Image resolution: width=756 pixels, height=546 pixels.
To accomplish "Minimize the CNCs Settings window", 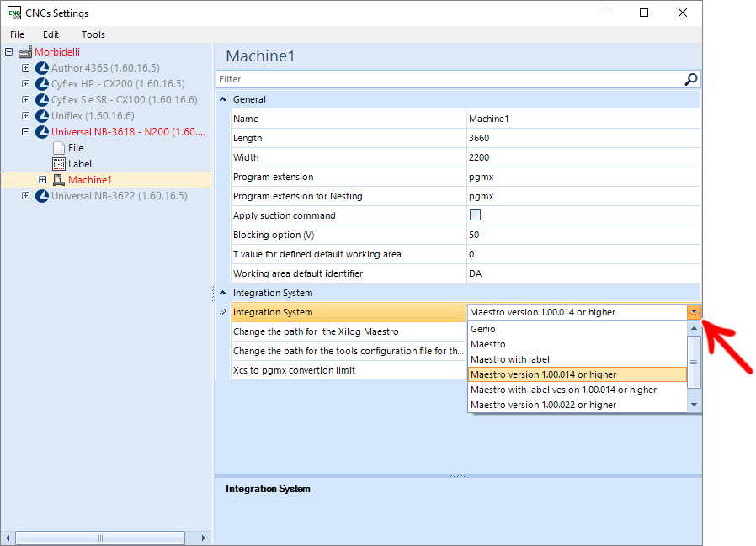I will coord(606,13).
